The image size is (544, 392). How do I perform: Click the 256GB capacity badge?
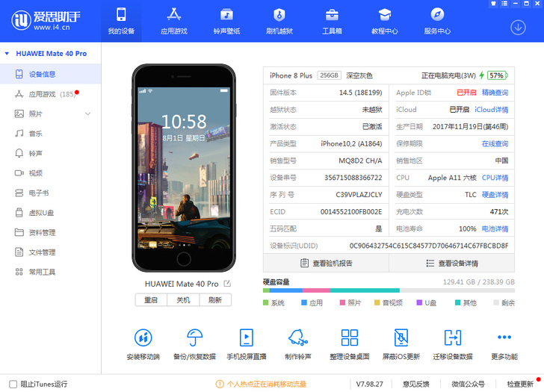pos(329,75)
